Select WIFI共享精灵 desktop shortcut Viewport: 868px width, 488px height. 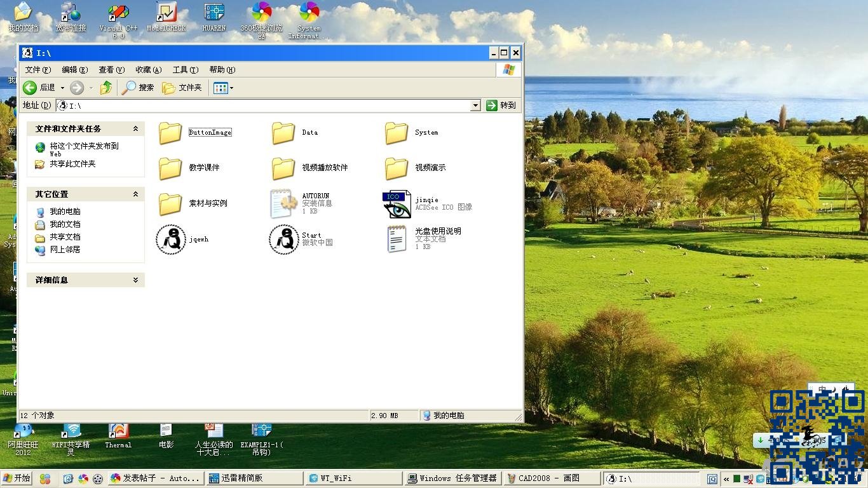71,440
